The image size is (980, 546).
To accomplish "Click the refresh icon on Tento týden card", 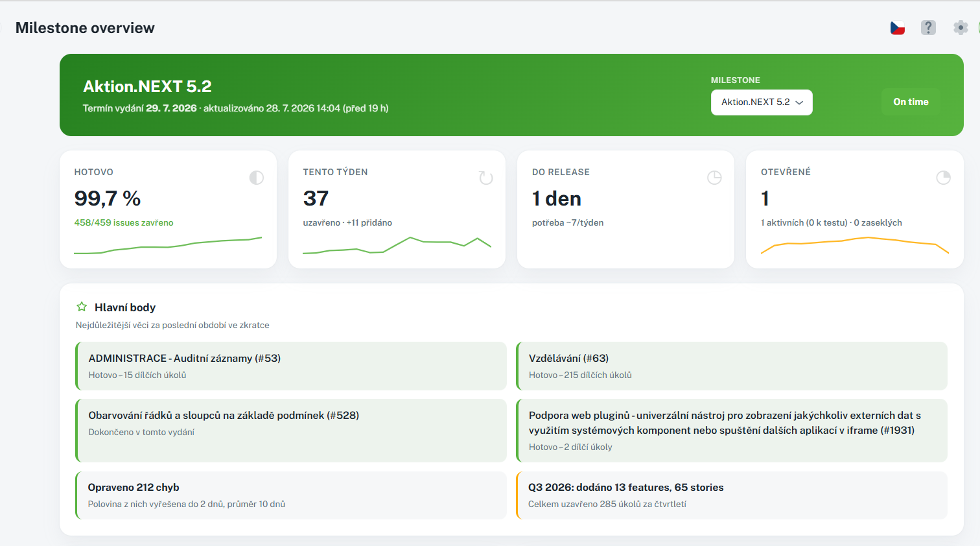I will 486,178.
